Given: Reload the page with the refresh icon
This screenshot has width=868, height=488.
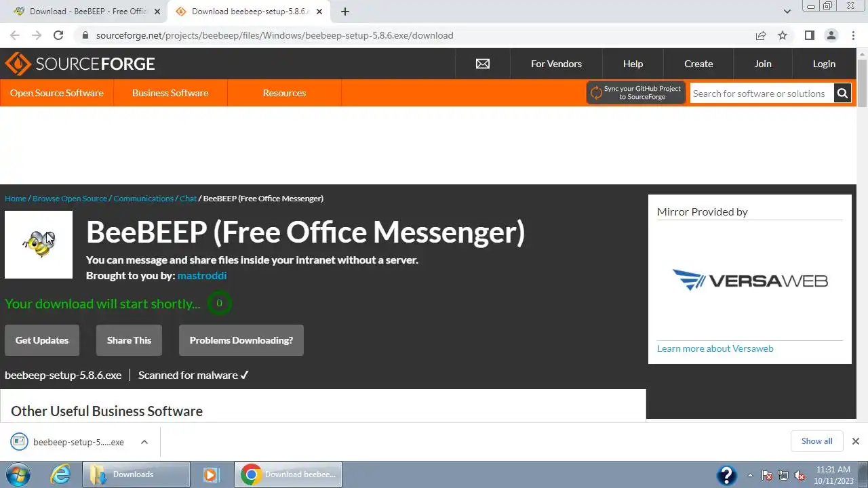Looking at the screenshot, I should (58, 35).
